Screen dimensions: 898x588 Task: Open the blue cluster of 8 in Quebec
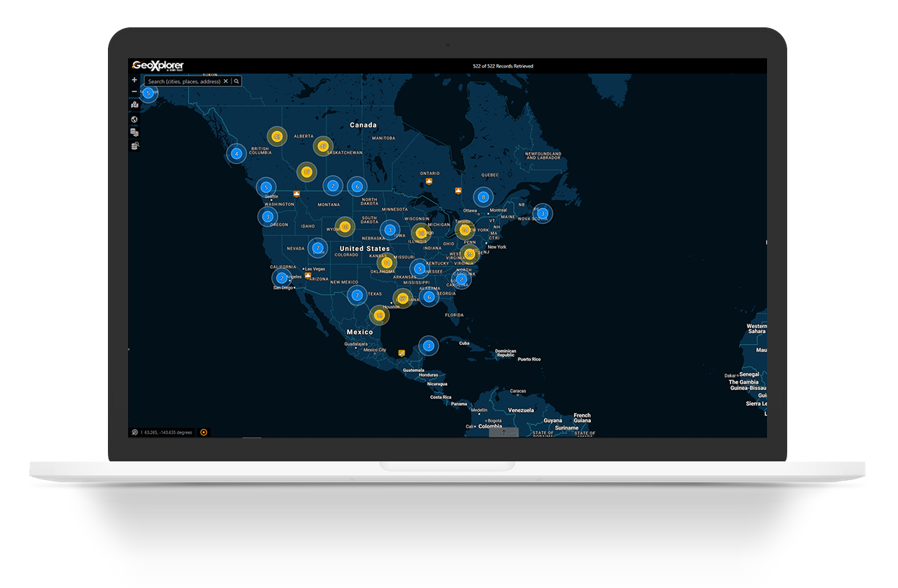pos(483,197)
